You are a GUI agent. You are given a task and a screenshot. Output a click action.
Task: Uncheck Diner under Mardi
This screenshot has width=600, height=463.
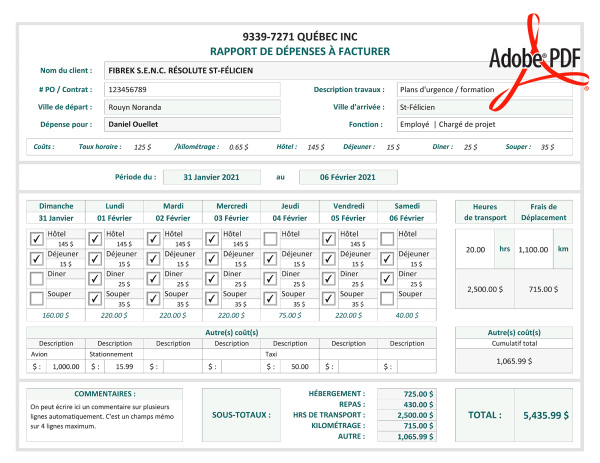coord(154,278)
